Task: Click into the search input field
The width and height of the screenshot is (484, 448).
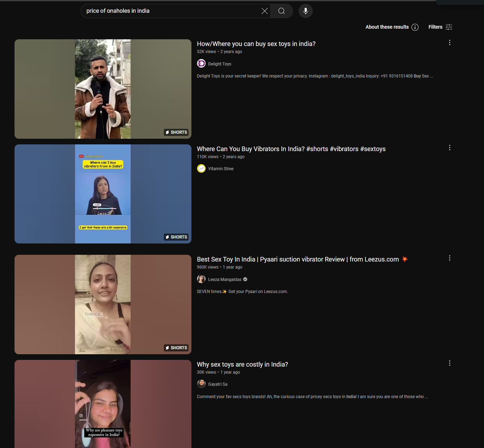Action: 170,11
